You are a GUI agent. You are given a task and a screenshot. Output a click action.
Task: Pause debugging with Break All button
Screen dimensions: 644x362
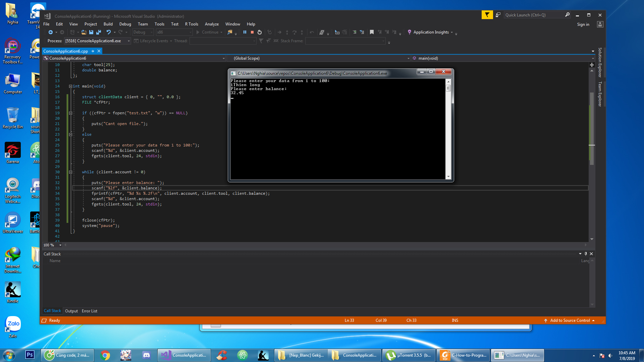(x=245, y=32)
